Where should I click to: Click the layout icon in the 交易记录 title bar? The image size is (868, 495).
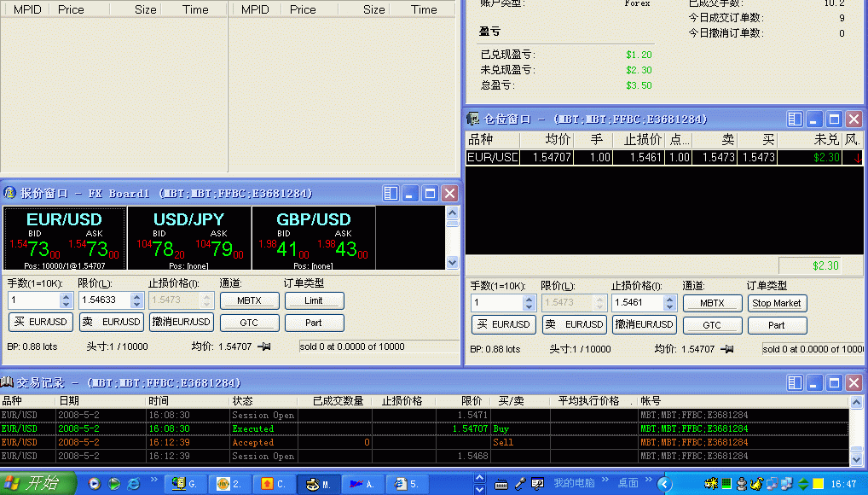coord(795,382)
